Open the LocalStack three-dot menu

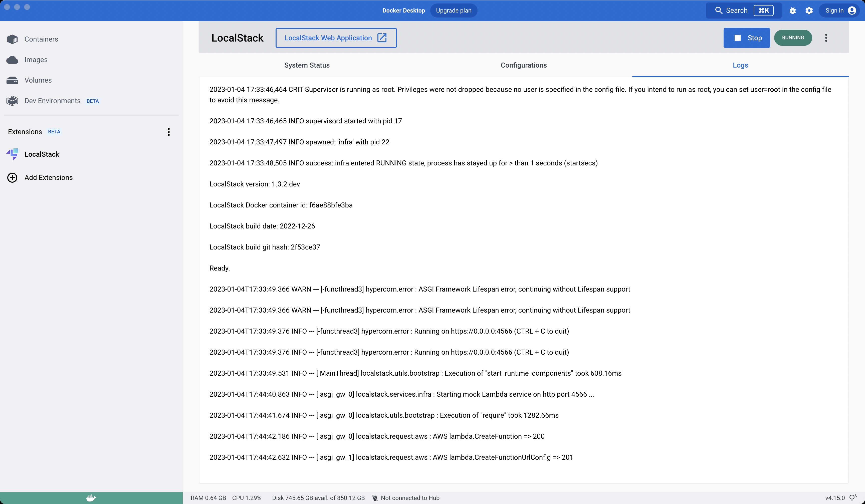826,38
